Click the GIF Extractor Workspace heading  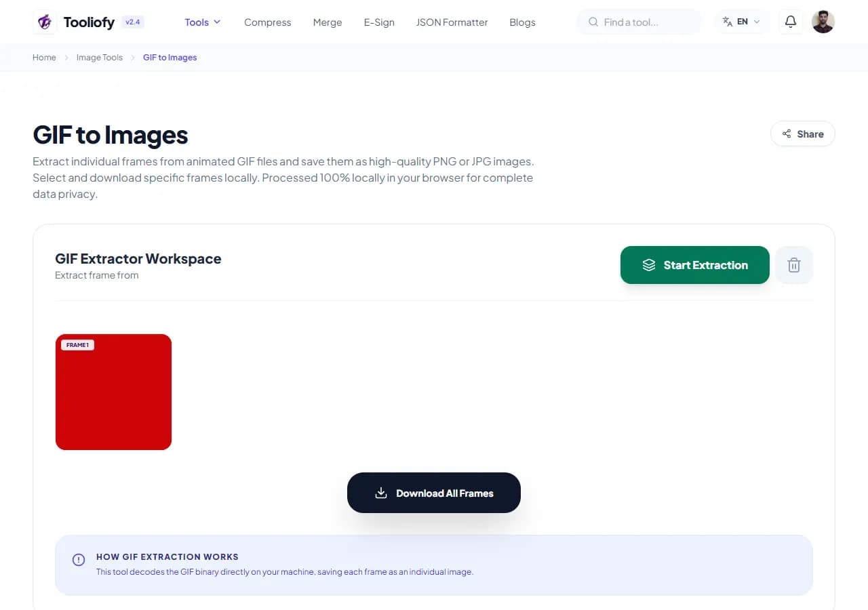coord(138,259)
